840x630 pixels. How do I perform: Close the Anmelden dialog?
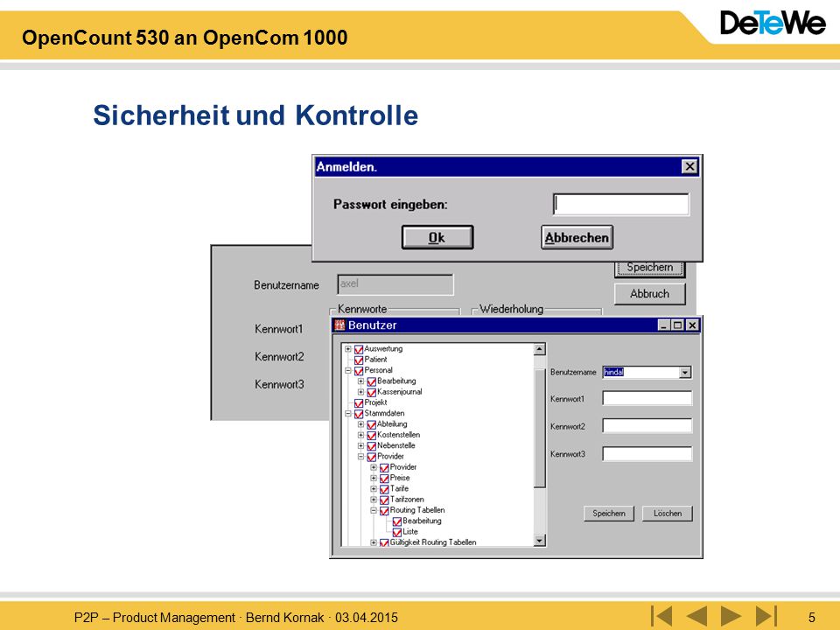pyautogui.click(x=689, y=166)
